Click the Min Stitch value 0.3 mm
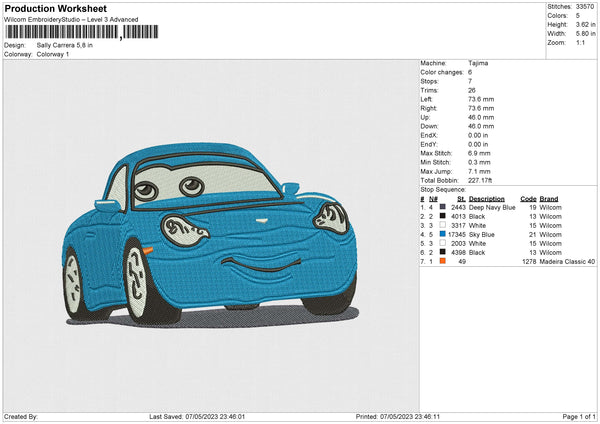 [479, 162]
